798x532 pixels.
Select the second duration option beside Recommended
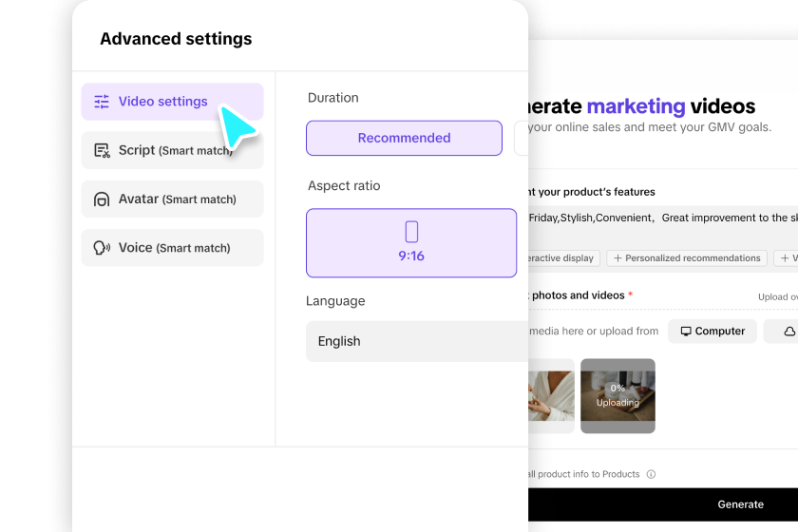(521, 138)
